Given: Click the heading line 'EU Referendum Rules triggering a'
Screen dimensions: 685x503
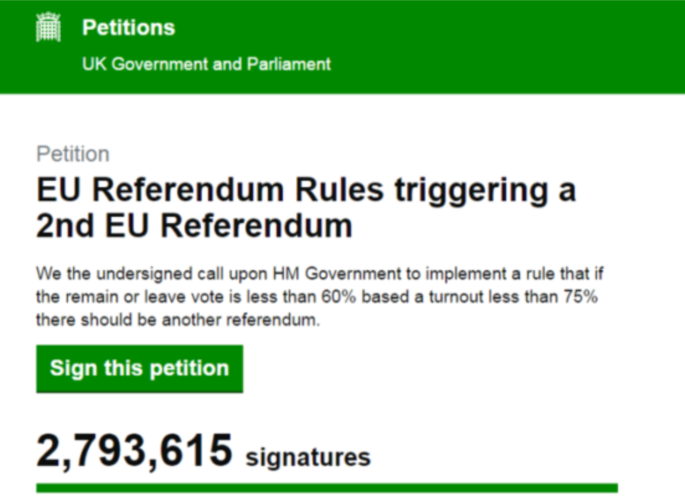Looking at the screenshot, I should pyautogui.click(x=306, y=190).
